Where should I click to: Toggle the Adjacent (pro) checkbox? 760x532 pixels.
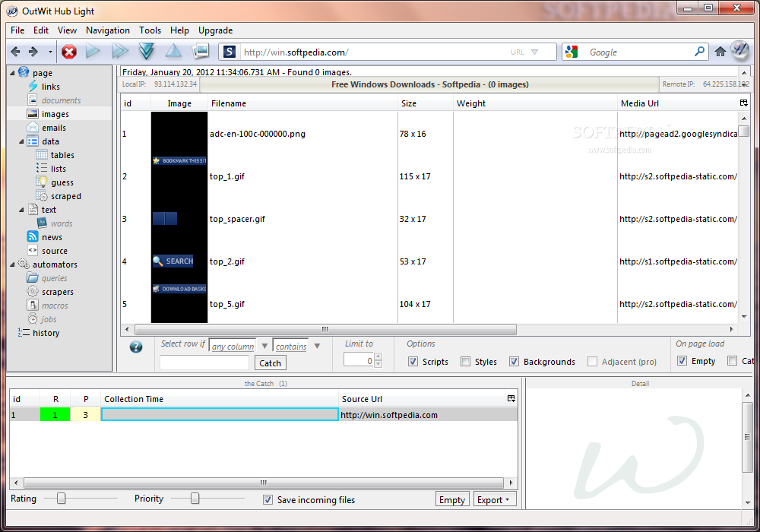click(592, 362)
